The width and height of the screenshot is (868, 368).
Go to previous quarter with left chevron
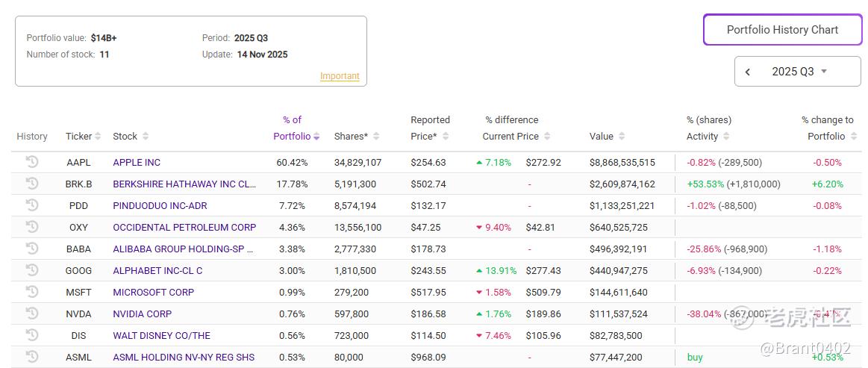pyautogui.click(x=748, y=72)
